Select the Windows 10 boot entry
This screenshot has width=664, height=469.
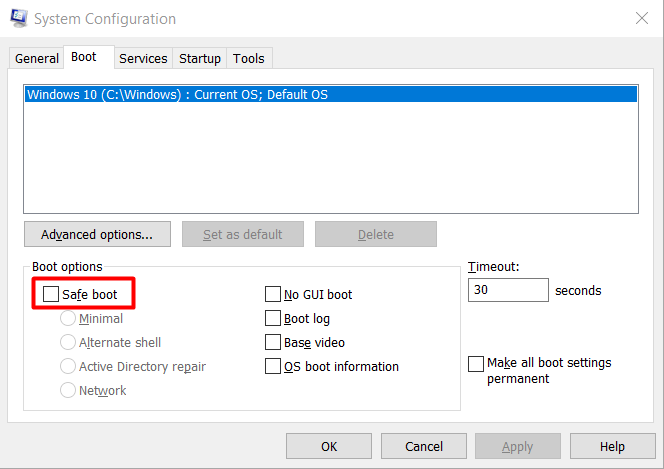coord(178,95)
